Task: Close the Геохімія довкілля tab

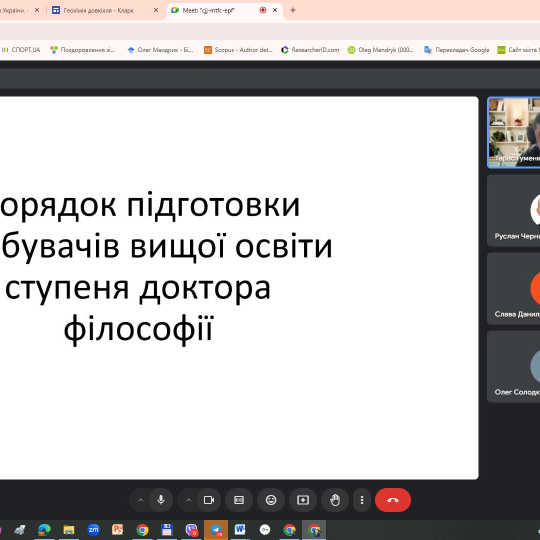Action: [156, 10]
